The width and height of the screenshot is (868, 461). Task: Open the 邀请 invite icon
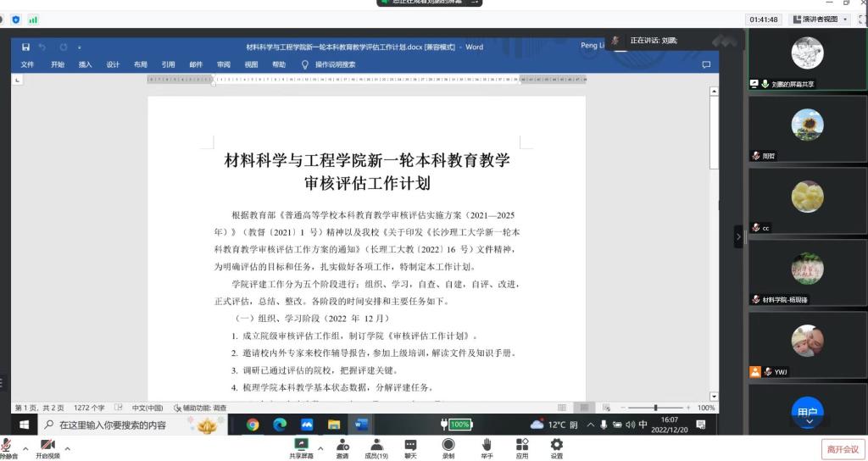[x=342, y=445]
